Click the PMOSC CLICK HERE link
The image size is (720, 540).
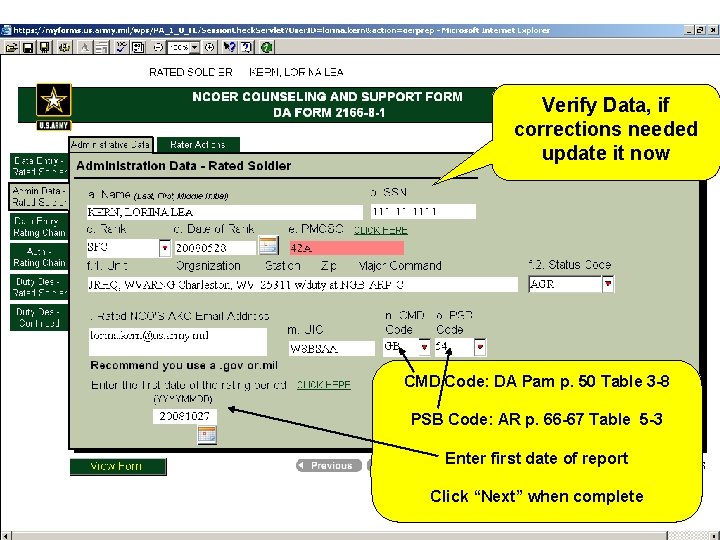[x=381, y=230]
